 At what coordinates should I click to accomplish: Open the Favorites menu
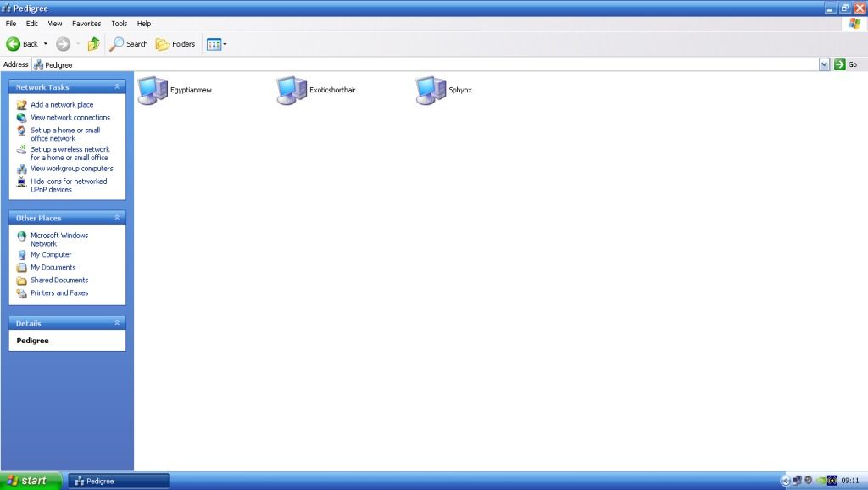tap(86, 24)
